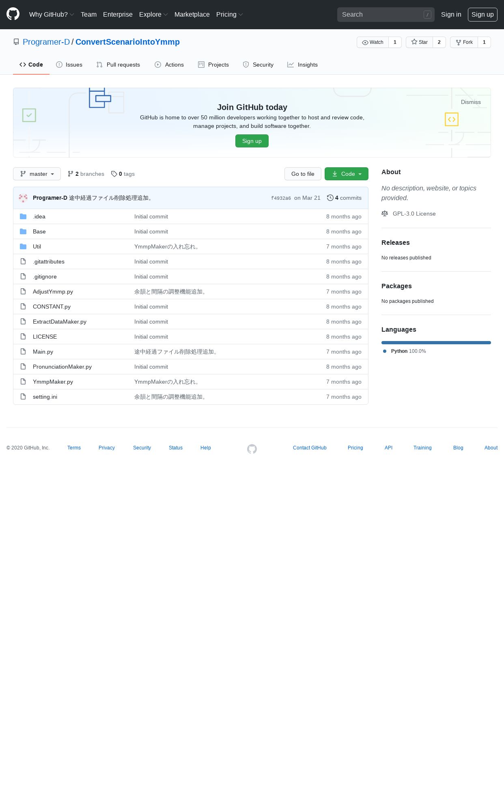The image size is (504, 812).
Task: Click the file icon beside Main.py
Action: point(23,352)
